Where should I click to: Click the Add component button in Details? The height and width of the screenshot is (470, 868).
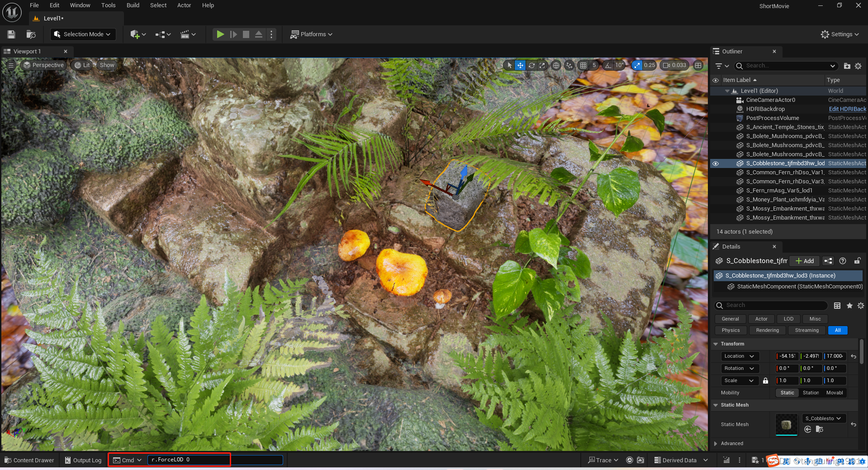click(805, 261)
